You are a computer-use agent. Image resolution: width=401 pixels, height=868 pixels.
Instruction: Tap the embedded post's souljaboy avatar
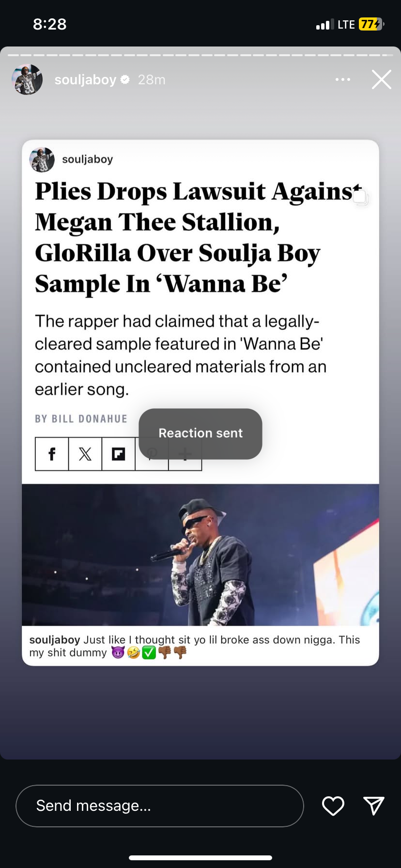pyautogui.click(x=42, y=159)
